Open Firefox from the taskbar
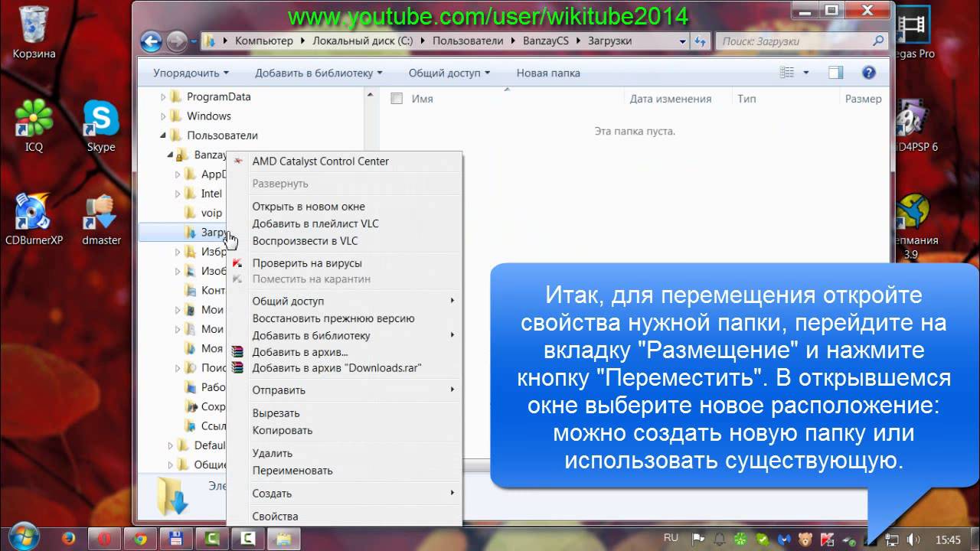The height and width of the screenshot is (551, 980). 68,539
